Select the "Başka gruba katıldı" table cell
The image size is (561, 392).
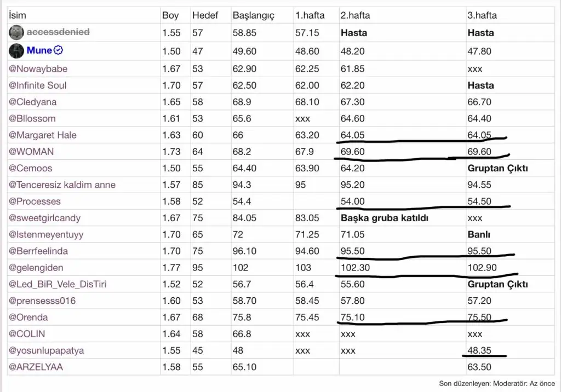pos(384,218)
